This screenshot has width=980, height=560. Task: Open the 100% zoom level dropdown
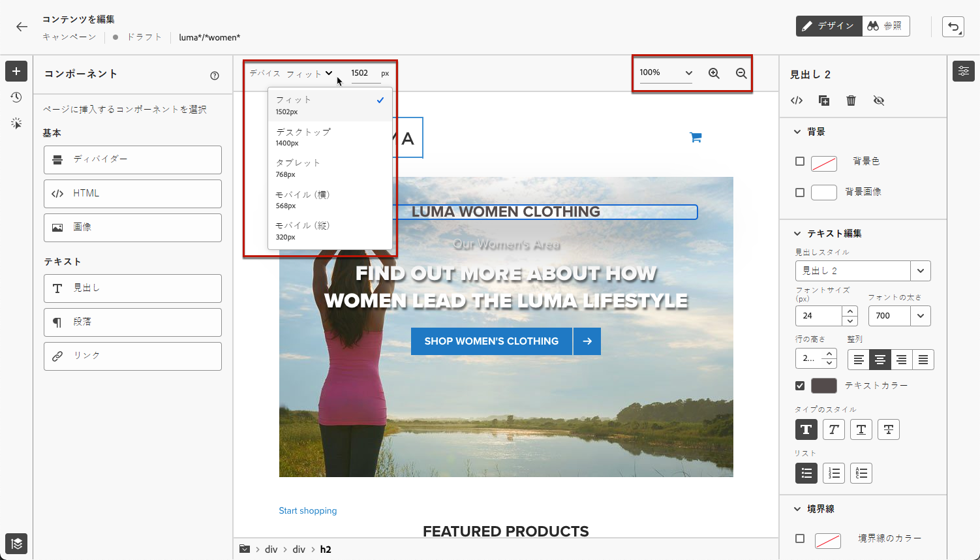(x=666, y=73)
